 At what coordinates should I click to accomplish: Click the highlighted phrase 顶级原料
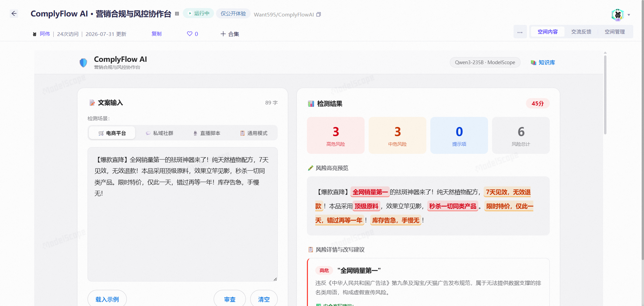click(366, 206)
